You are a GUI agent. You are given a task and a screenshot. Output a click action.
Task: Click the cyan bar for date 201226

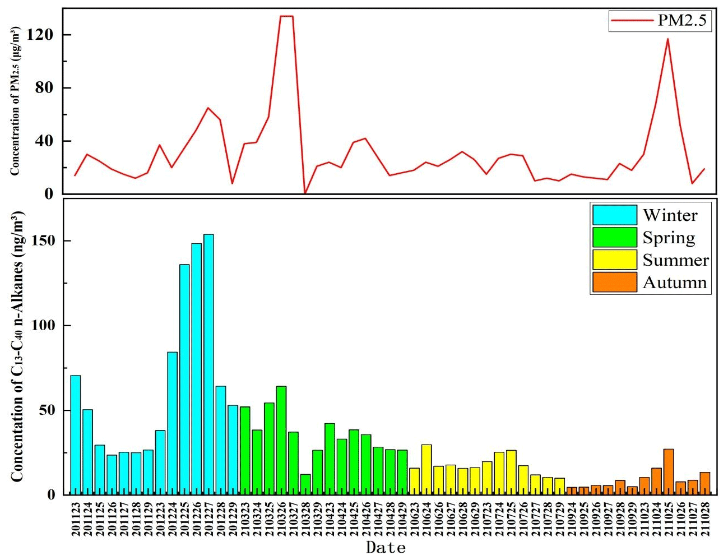coord(196,369)
